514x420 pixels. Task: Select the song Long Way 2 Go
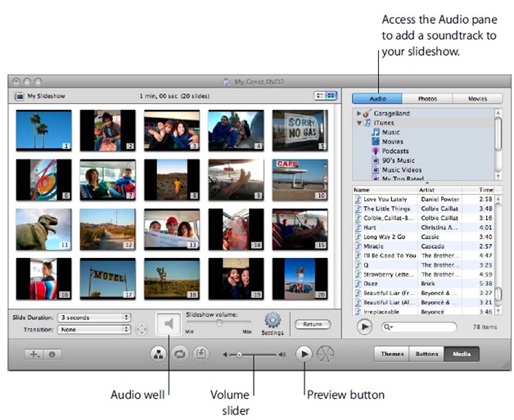click(x=424, y=237)
